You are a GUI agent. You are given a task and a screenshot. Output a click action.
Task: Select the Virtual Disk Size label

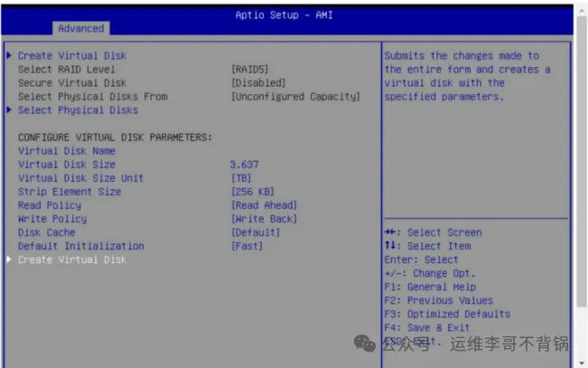[67, 165]
